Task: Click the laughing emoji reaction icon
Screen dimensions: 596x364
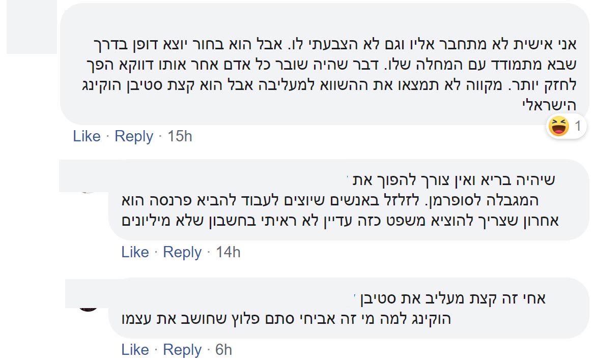Action: pos(559,126)
